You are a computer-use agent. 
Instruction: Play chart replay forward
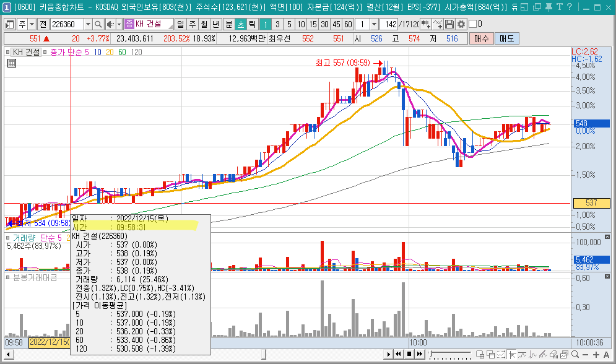point(388,354)
